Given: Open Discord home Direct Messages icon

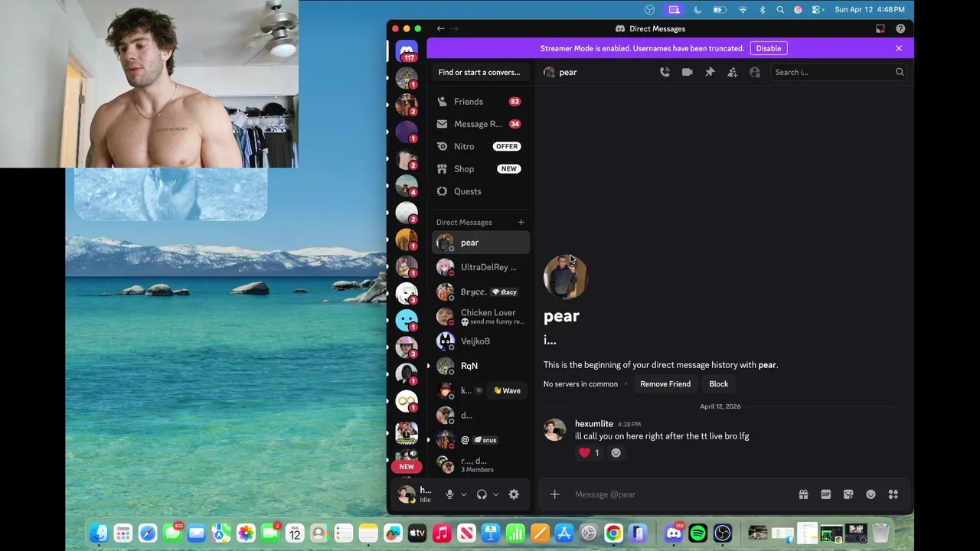Looking at the screenshot, I should coord(407,51).
